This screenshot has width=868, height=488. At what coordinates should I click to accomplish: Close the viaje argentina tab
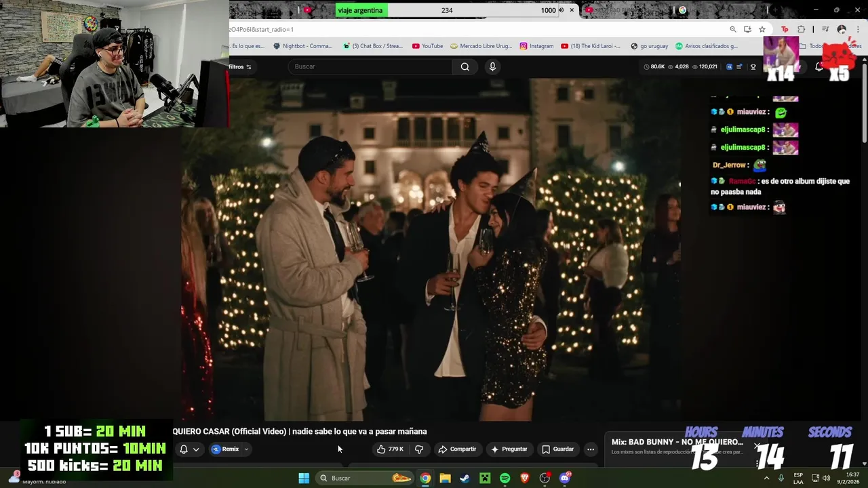coord(572,10)
